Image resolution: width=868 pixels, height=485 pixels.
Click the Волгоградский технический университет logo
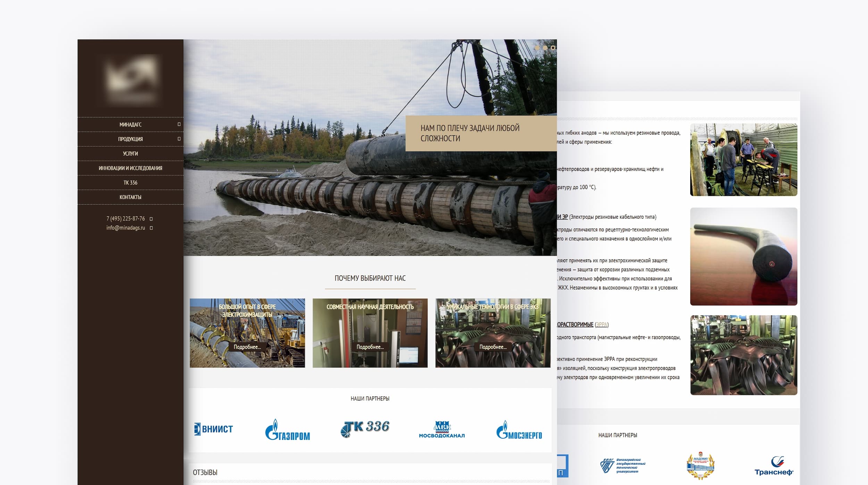[623, 466]
